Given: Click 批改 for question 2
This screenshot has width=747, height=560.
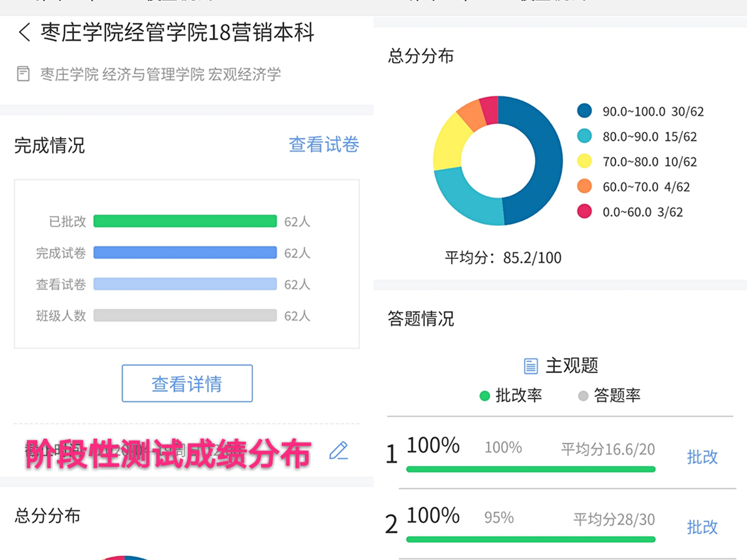Looking at the screenshot, I should pyautogui.click(x=702, y=527).
